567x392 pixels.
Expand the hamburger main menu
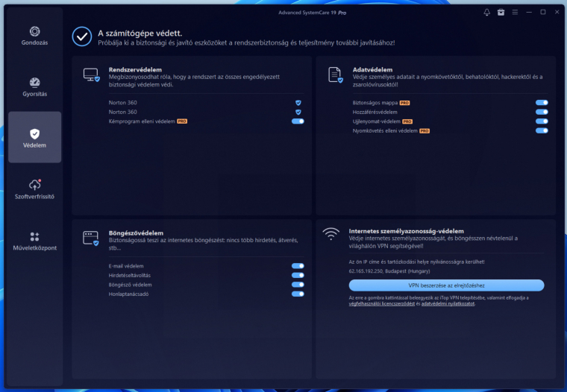tap(515, 13)
